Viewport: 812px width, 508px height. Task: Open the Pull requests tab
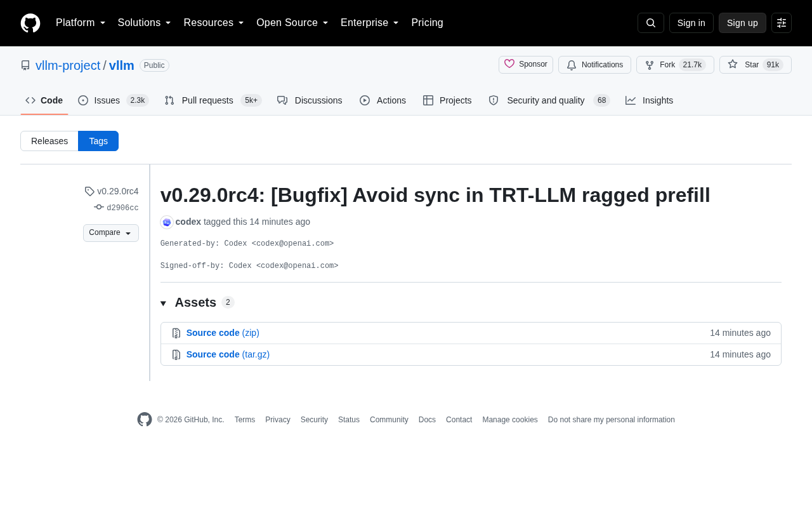coord(213,100)
